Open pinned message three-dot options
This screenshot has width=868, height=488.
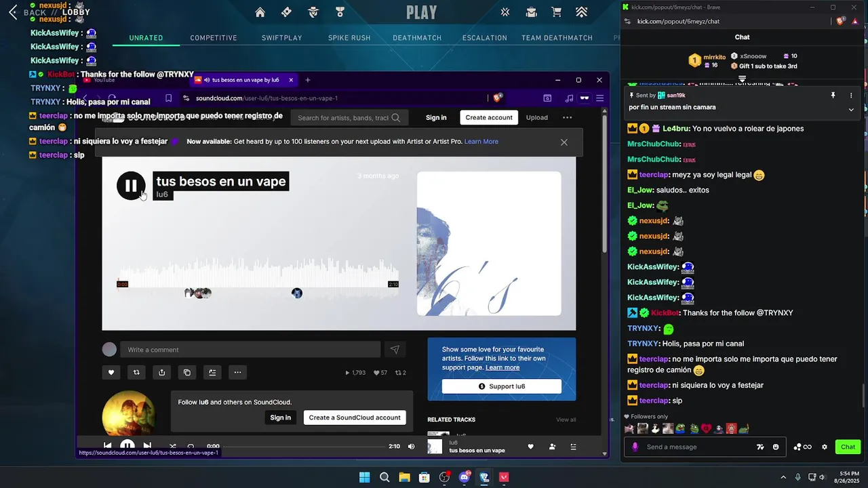[x=851, y=96]
